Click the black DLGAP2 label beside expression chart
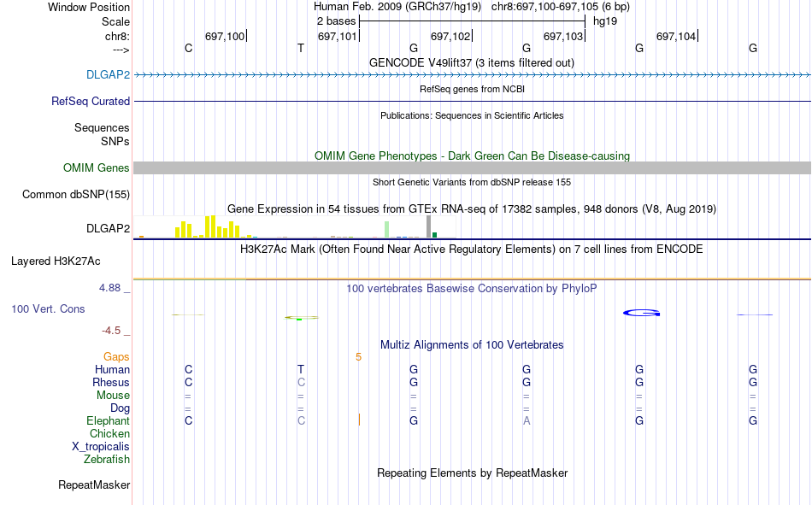The image size is (812, 505). (x=108, y=228)
